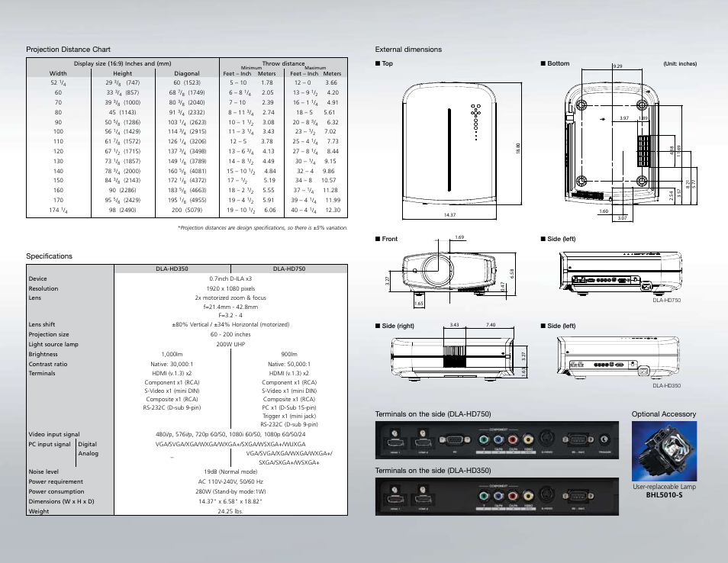Select the diagonal cell 200 (5079)
The width and height of the screenshot is (728, 563).
click(187, 210)
